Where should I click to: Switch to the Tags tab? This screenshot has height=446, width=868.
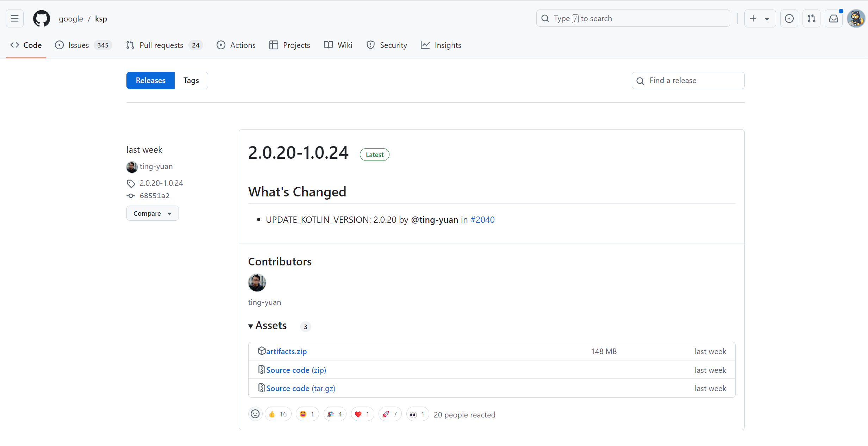coord(191,81)
